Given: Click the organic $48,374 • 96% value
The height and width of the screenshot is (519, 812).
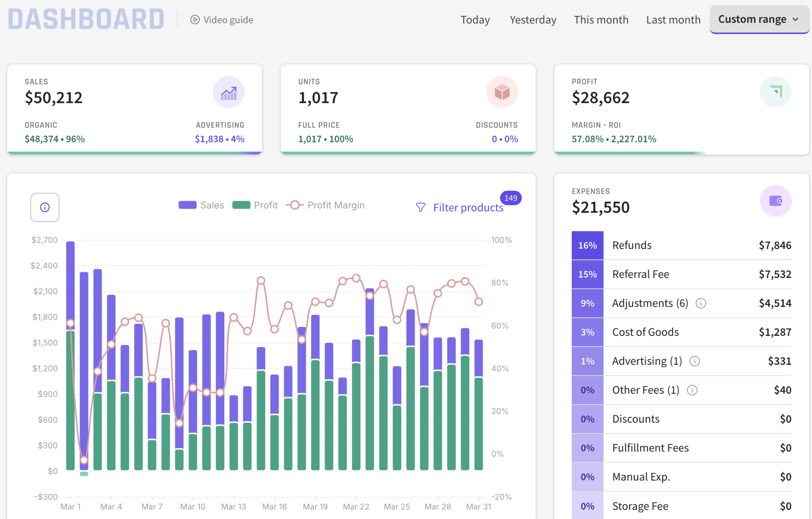Looking at the screenshot, I should 55,139.
